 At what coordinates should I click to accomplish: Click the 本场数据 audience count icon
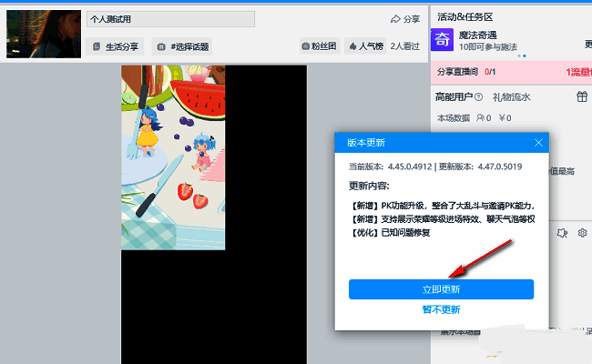[x=480, y=117]
